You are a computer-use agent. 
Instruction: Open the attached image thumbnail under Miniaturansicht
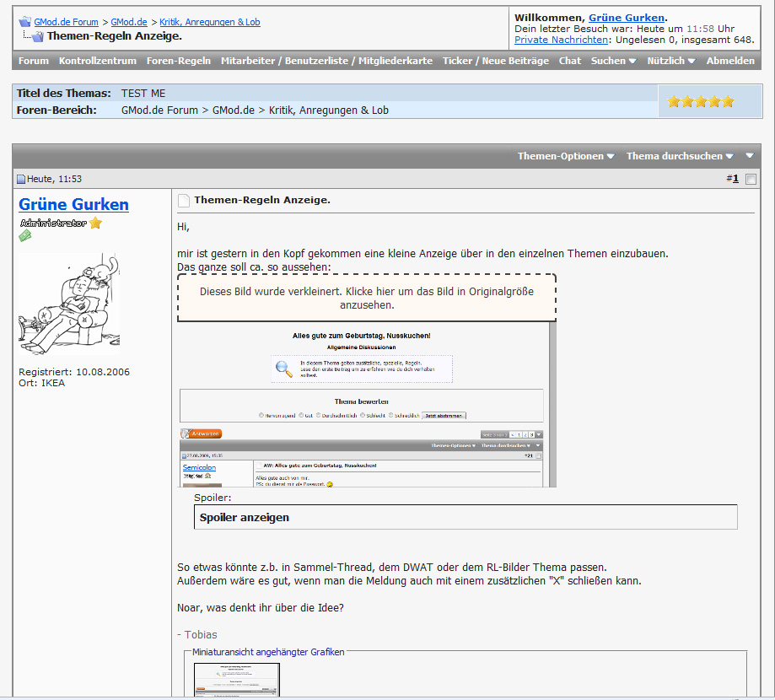point(237,680)
